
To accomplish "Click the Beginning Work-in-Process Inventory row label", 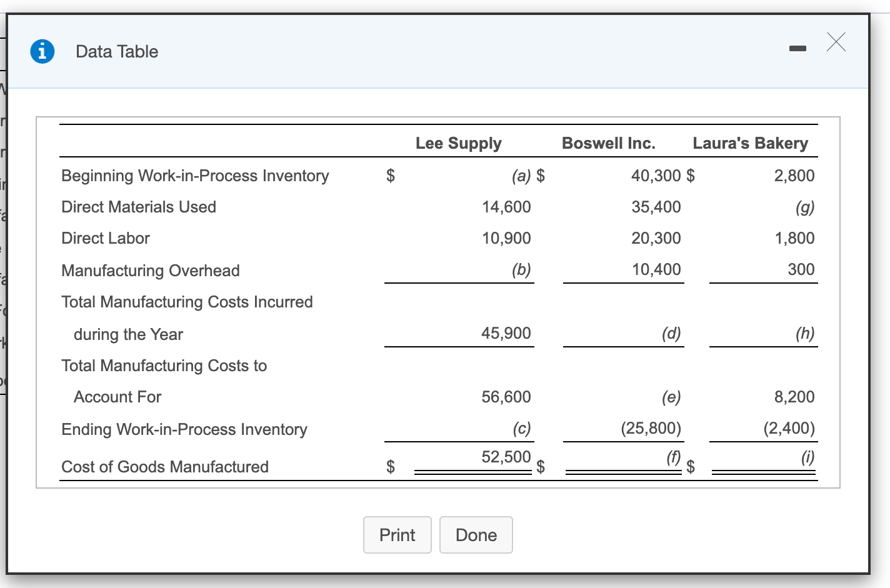I will [195, 176].
